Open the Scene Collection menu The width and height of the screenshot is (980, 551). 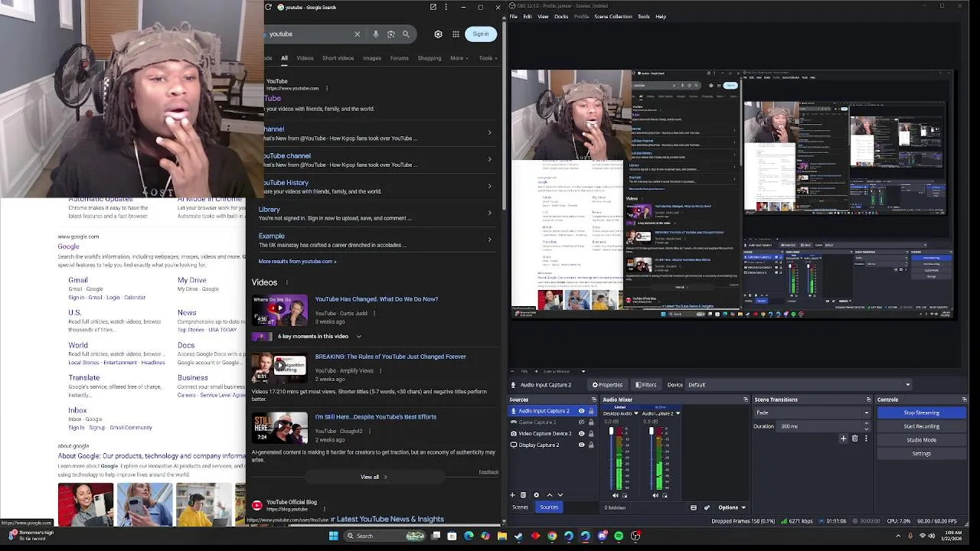(613, 16)
